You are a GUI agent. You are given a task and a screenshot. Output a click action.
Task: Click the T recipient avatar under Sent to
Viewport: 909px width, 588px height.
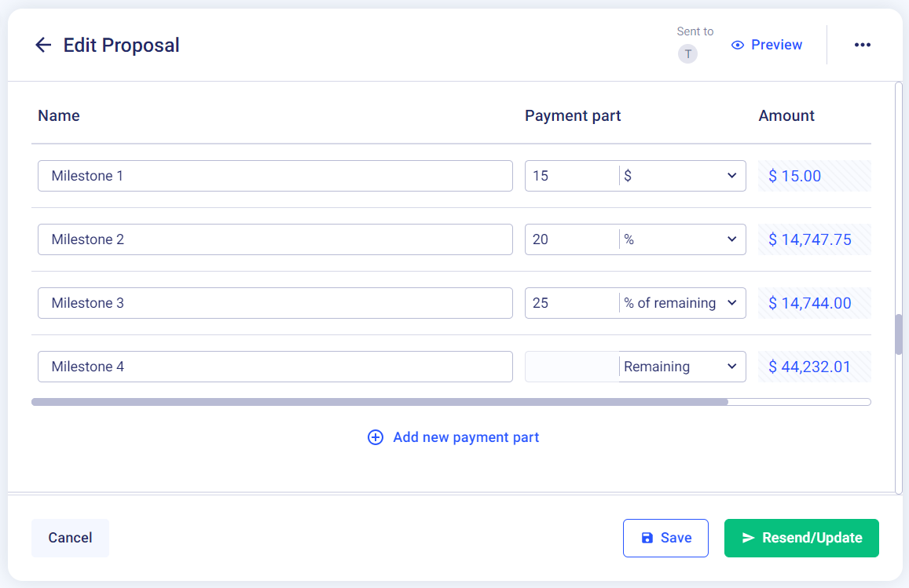[687, 54]
